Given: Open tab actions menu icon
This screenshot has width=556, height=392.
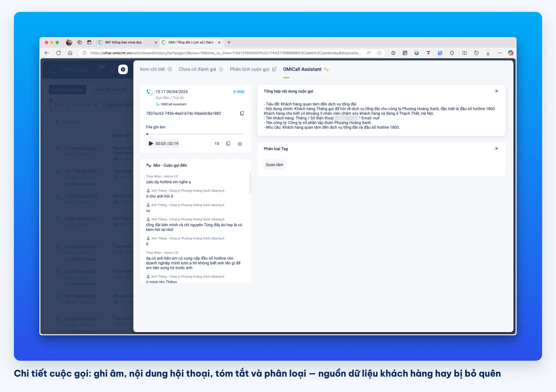Looking at the screenshot, I should [x=89, y=42].
